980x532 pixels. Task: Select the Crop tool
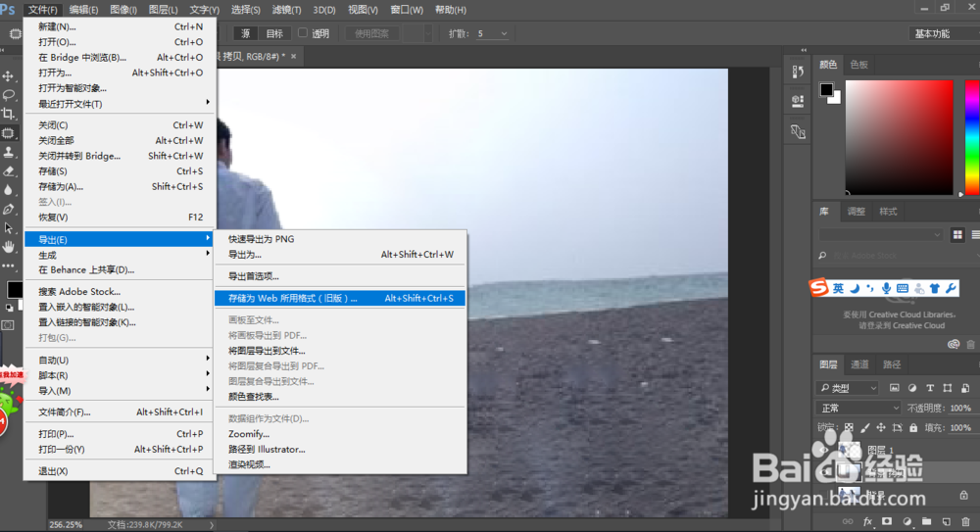pos(8,114)
